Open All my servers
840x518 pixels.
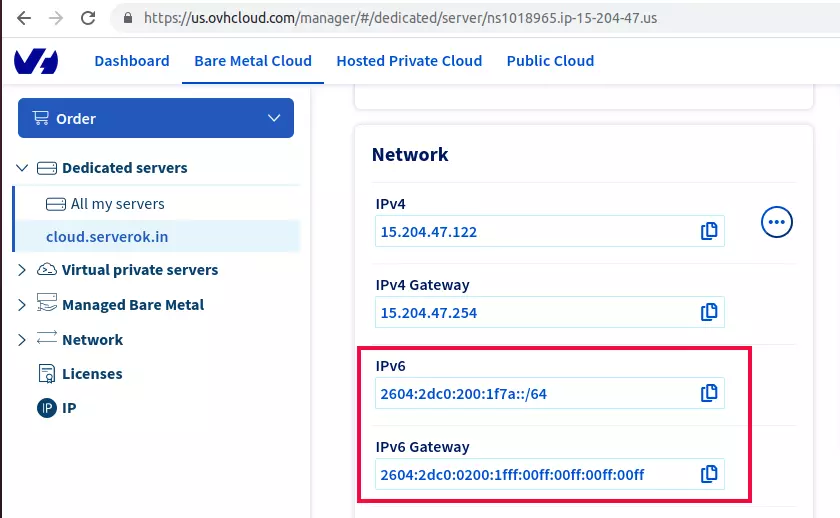pos(117,204)
